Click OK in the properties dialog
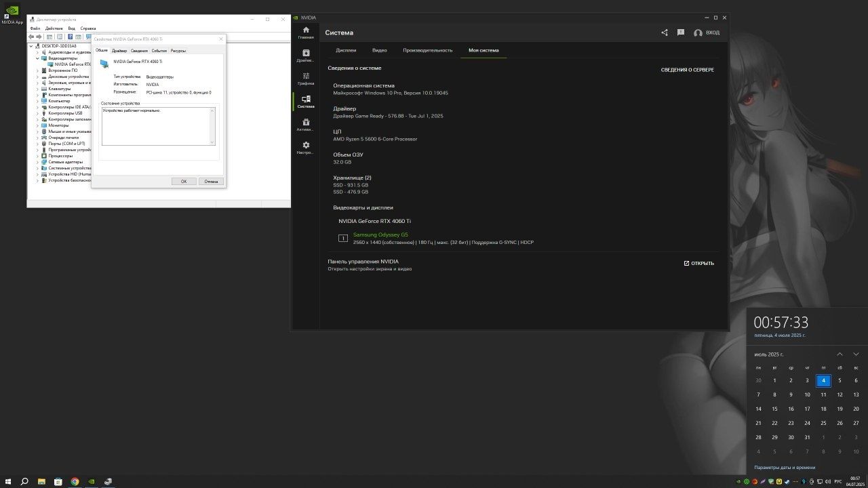The width and height of the screenshot is (868, 488). pyautogui.click(x=184, y=181)
